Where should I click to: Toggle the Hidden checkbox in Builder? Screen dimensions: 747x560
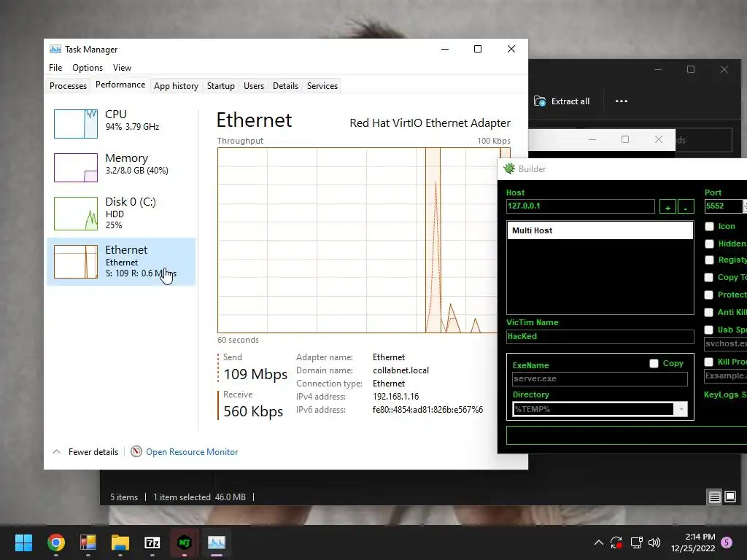[x=709, y=244]
